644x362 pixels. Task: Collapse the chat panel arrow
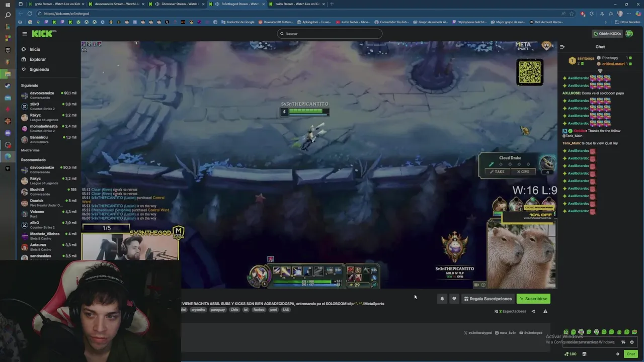[562, 47]
